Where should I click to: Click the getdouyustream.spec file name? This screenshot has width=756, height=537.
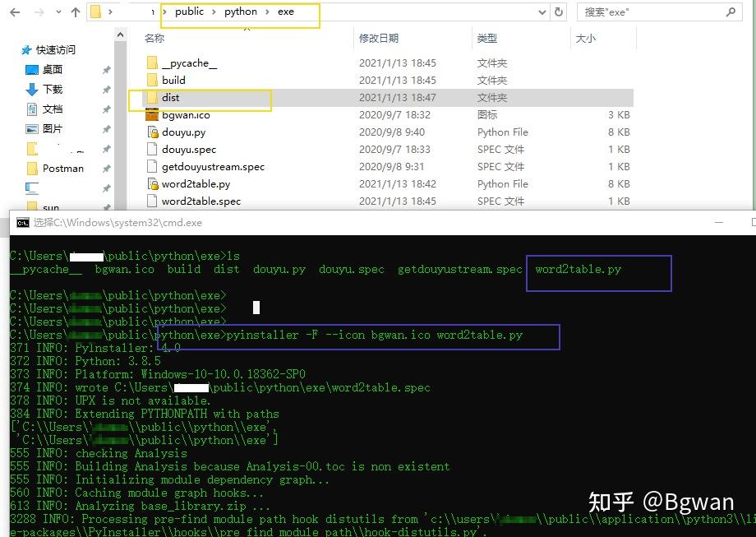click(x=213, y=167)
